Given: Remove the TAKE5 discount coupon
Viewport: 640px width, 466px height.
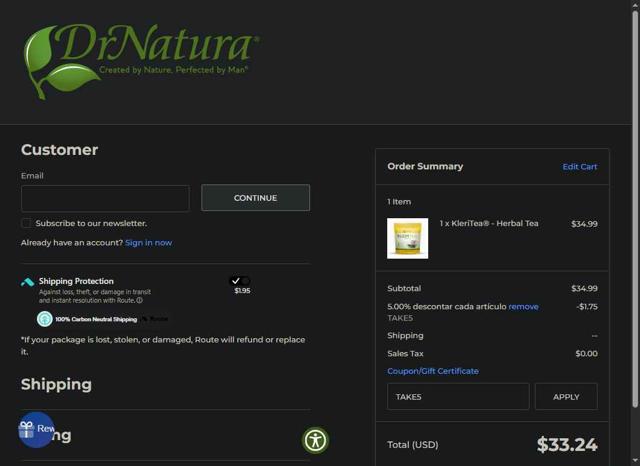Looking at the screenshot, I should pyautogui.click(x=523, y=306).
